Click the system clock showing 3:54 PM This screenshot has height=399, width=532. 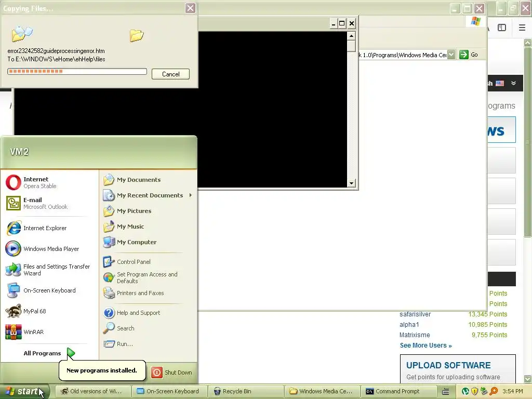tap(513, 391)
